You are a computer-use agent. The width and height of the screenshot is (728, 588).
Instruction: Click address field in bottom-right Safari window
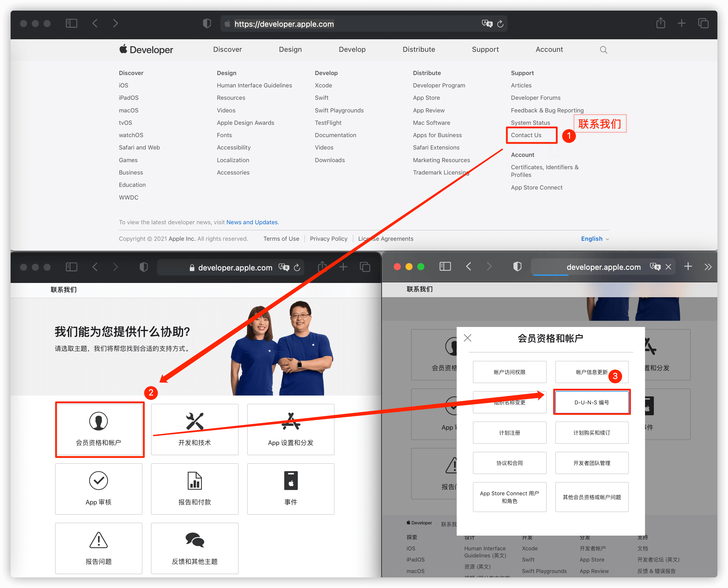tap(603, 267)
